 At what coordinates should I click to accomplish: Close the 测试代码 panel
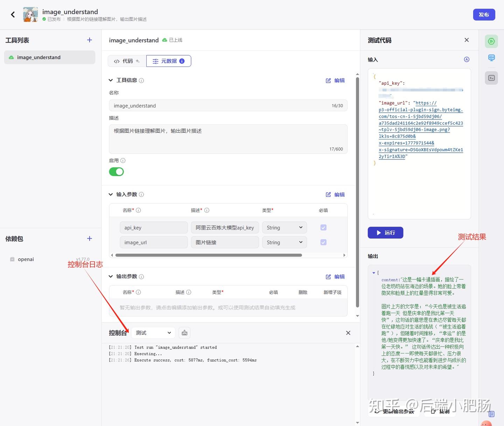click(467, 40)
